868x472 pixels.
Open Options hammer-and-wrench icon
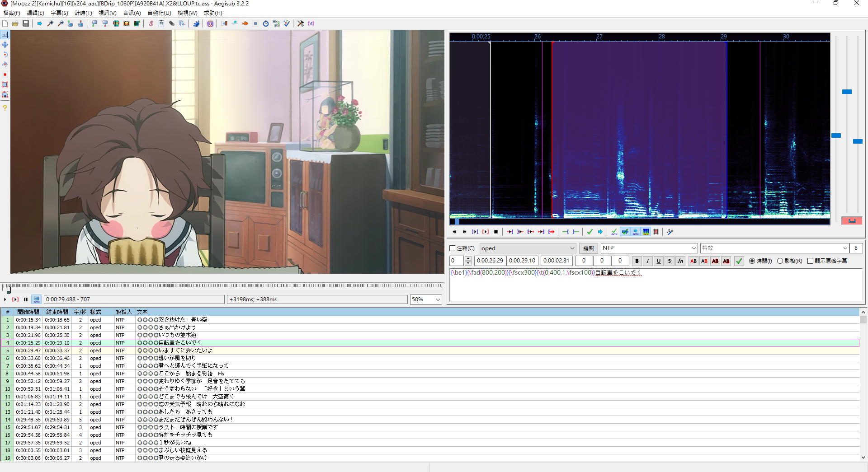coord(301,23)
